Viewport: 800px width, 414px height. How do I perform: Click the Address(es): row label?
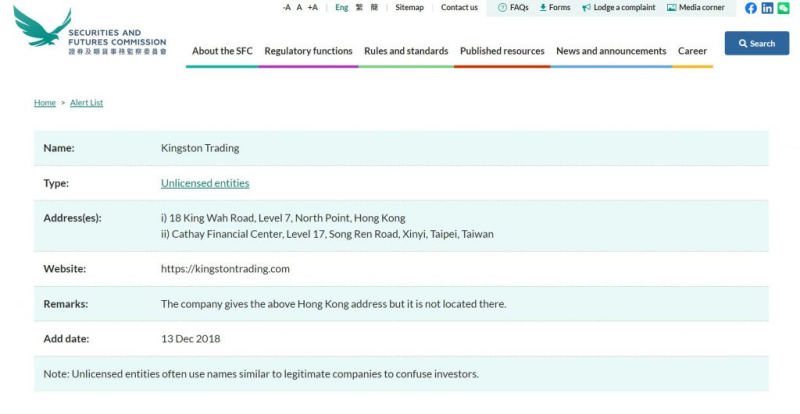72,218
